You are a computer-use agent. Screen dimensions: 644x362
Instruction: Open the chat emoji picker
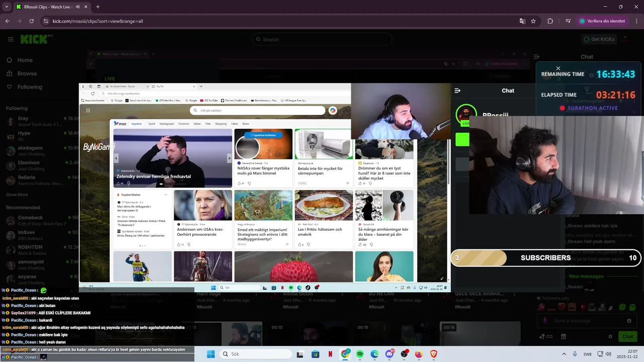pyautogui.click(x=629, y=321)
